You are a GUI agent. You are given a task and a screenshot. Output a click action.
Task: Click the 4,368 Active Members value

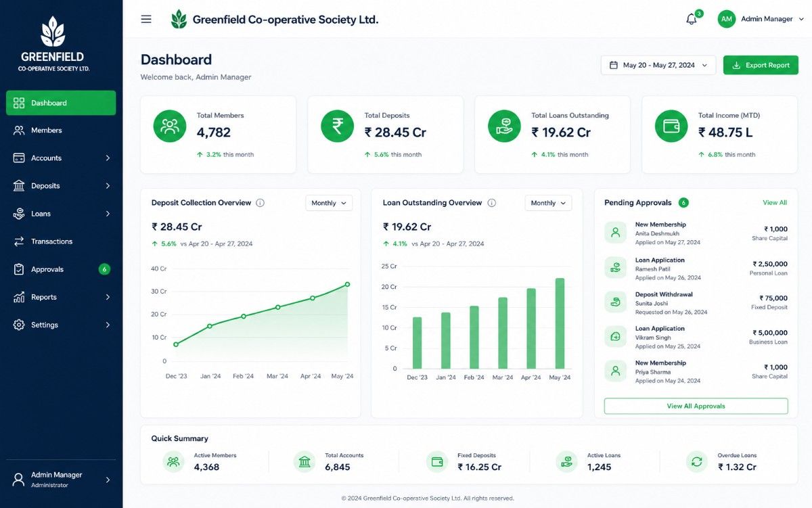(206, 467)
